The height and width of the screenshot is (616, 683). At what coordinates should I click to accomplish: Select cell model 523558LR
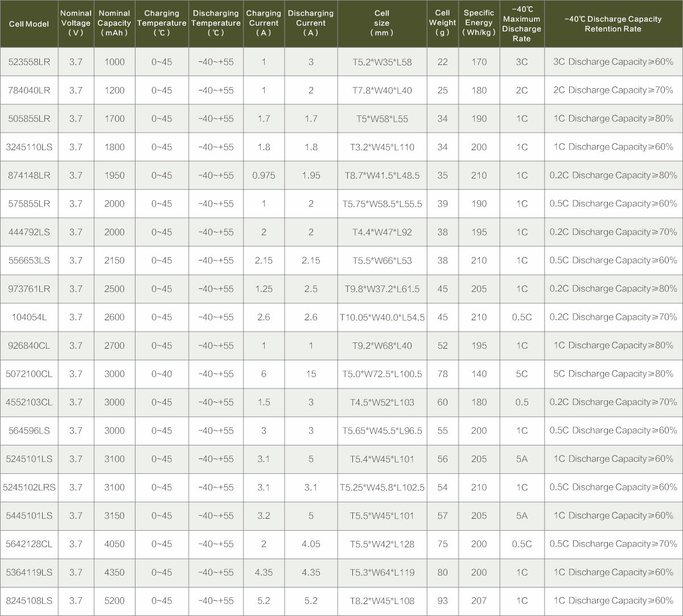pyautogui.click(x=29, y=62)
